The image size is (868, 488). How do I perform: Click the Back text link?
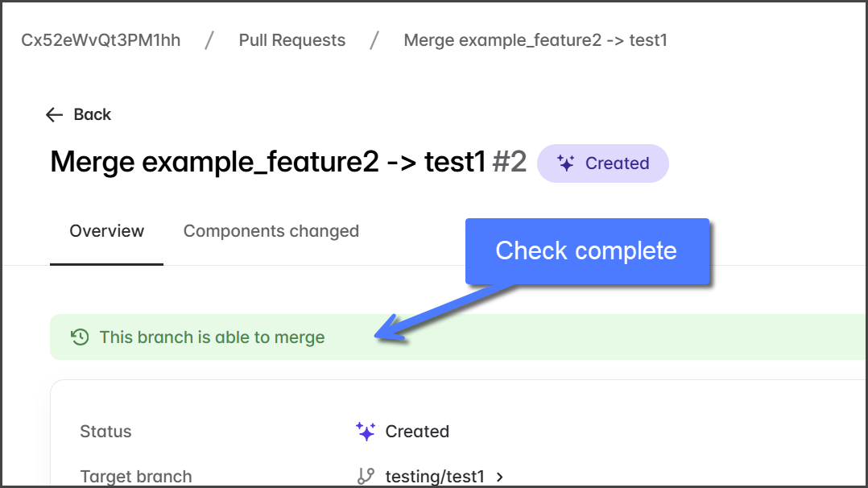click(93, 114)
